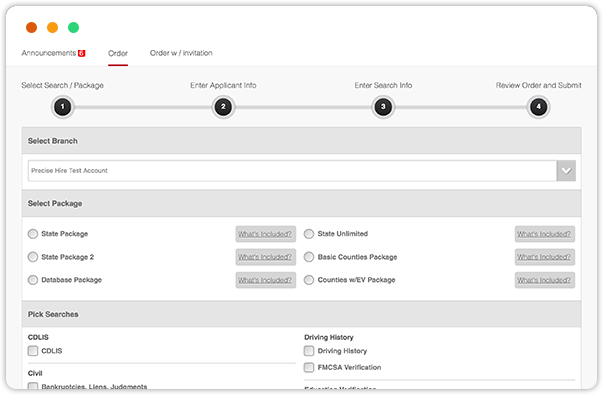Click the red close window dot
Viewport: 603px width, 395px height.
[32, 28]
